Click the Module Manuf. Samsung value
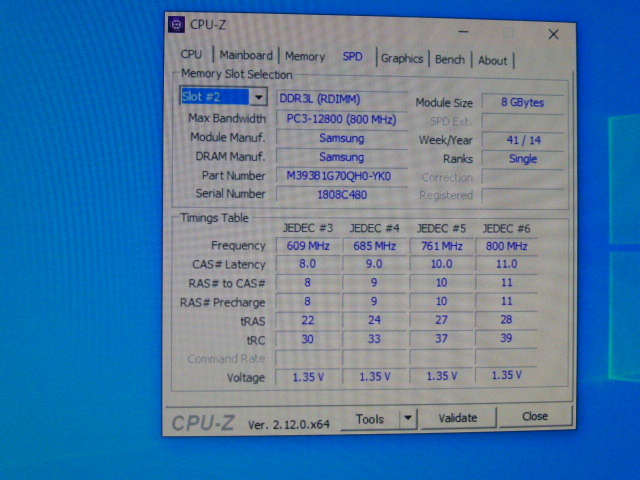This screenshot has width=640, height=480. 342,138
